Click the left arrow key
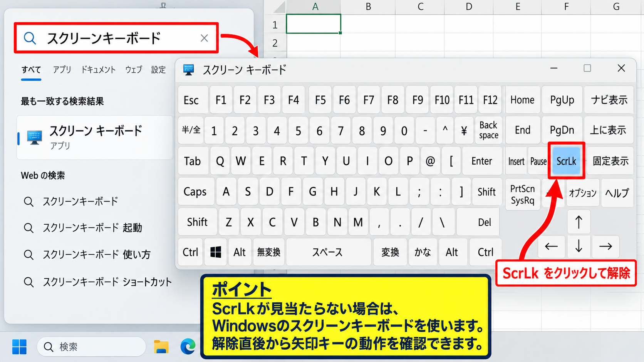 click(x=552, y=246)
